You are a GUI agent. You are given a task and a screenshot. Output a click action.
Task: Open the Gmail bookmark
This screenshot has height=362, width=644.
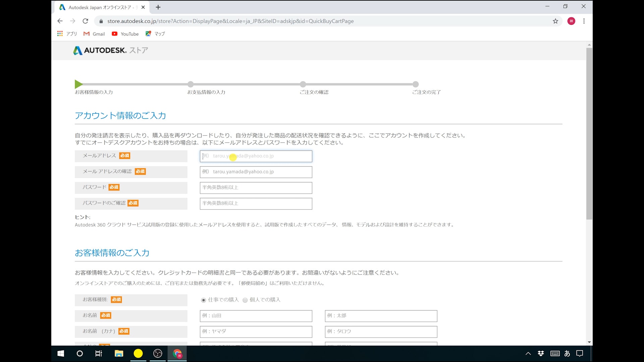94,34
